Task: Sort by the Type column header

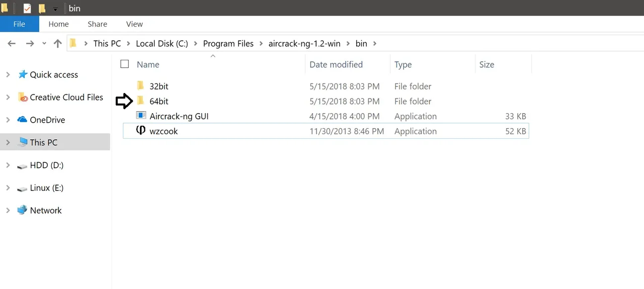Action: [403, 64]
